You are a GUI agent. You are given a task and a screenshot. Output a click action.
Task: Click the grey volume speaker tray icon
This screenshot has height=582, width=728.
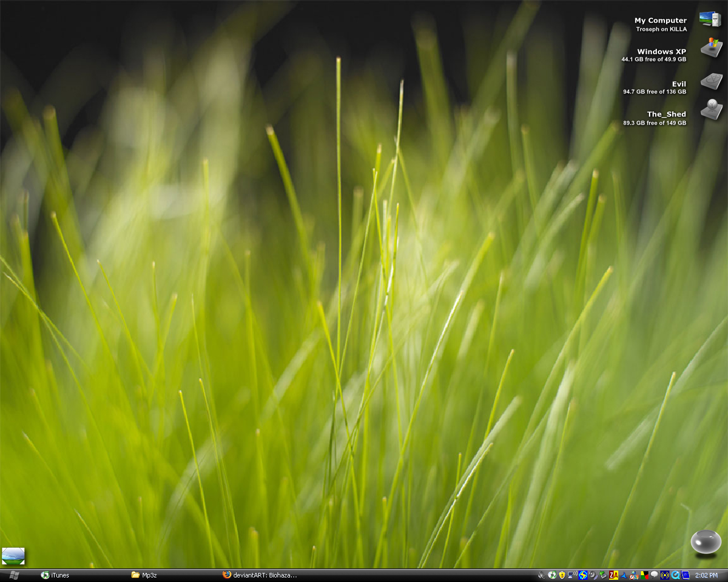pos(541,575)
